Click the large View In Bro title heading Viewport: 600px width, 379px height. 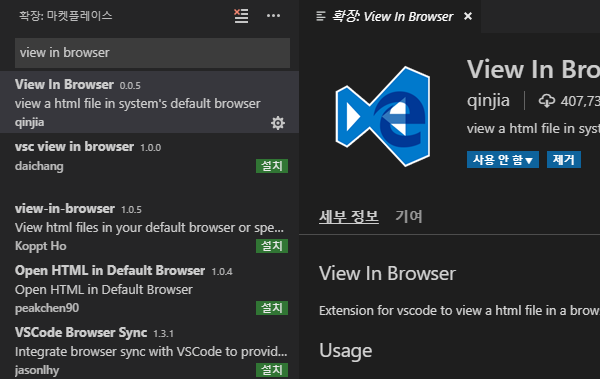(533, 70)
